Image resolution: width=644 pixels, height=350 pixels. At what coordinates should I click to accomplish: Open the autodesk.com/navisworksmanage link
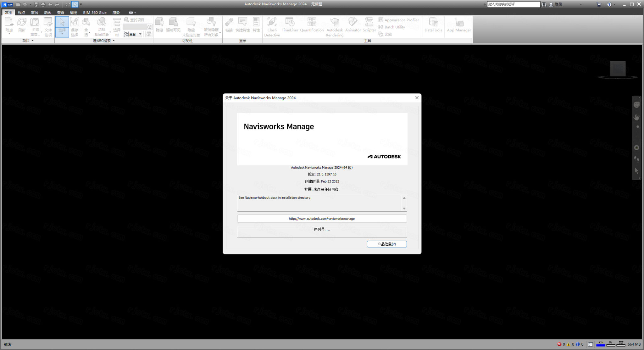click(321, 218)
